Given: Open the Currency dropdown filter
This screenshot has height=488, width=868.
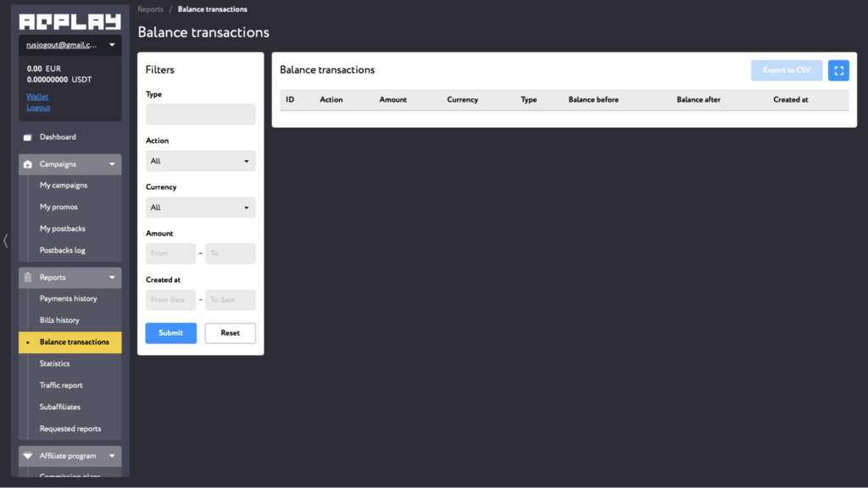Looking at the screenshot, I should click(200, 208).
